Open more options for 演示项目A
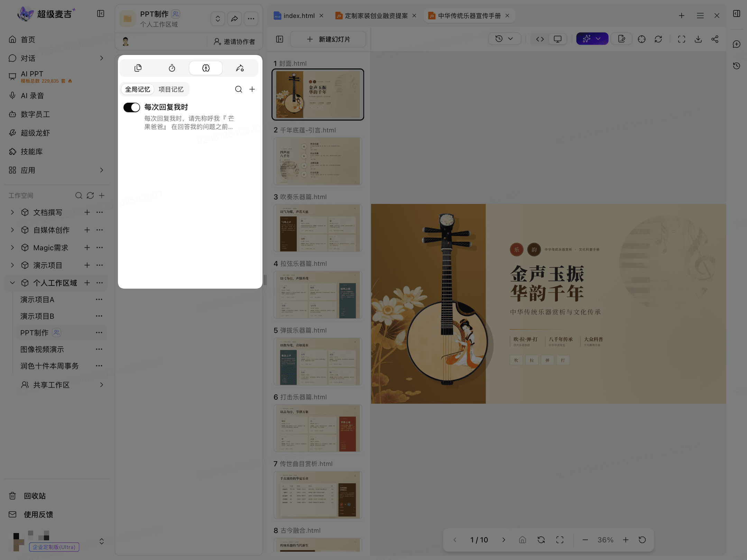The width and height of the screenshot is (747, 560). (x=99, y=299)
